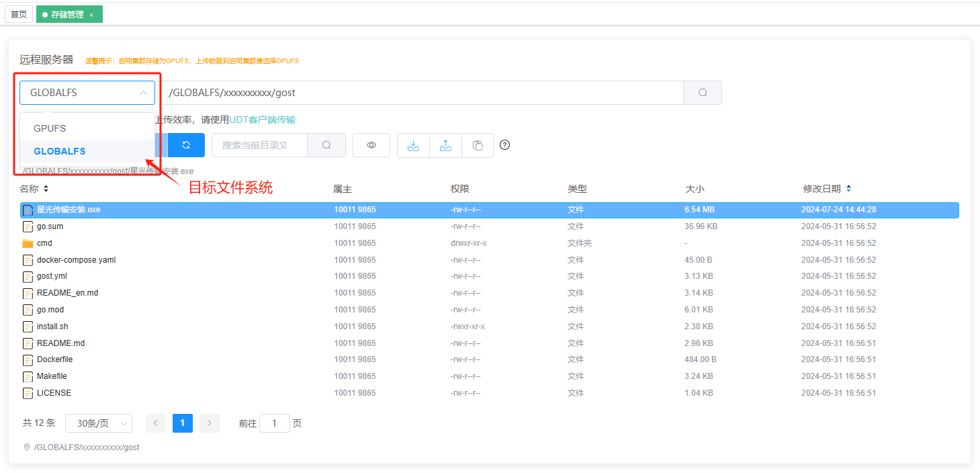
Task: Click the 6.54 MB size cell
Action: click(x=699, y=210)
